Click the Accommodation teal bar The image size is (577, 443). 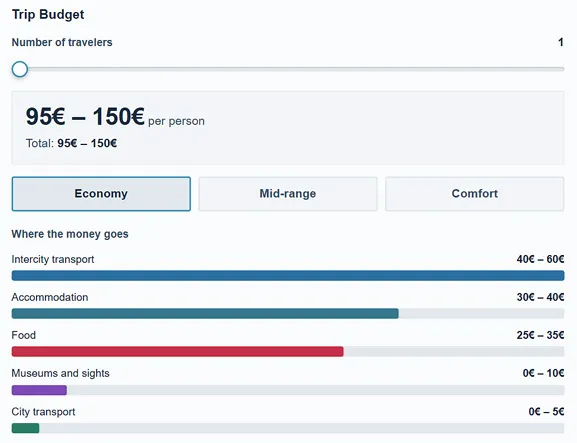point(205,313)
